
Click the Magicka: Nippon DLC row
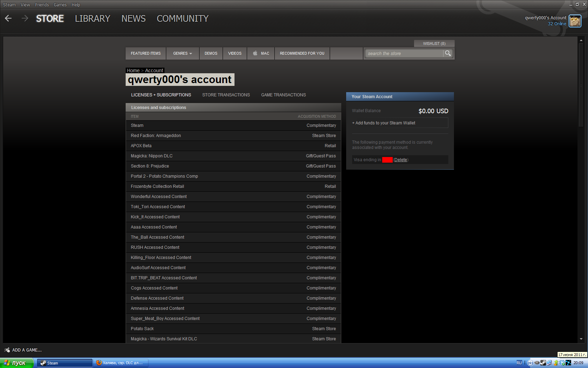233,156
